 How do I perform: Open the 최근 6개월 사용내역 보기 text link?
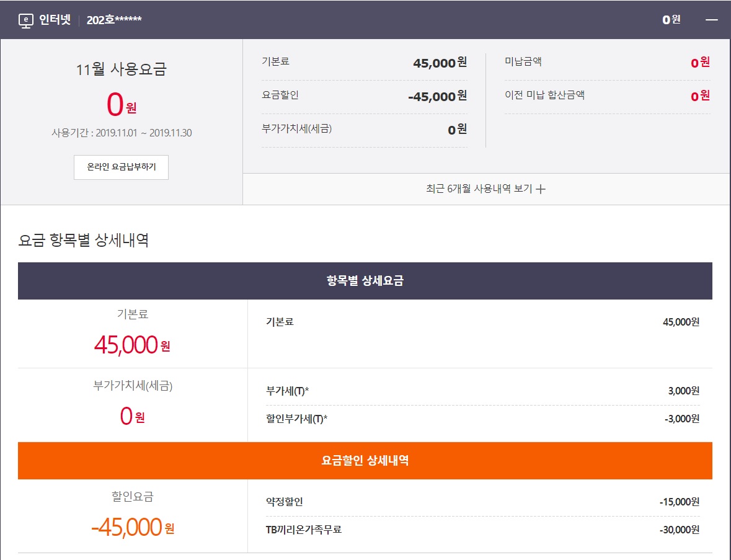tap(479, 189)
